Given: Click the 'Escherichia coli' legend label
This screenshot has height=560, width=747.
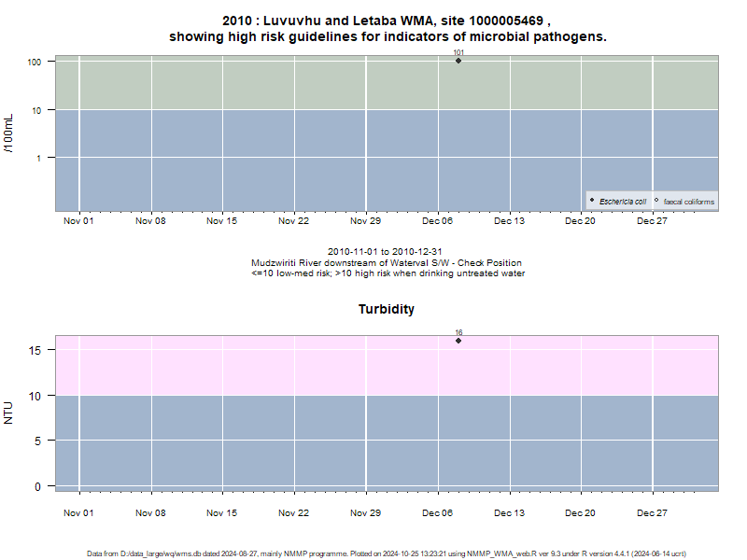Looking at the screenshot, I should point(623,202).
